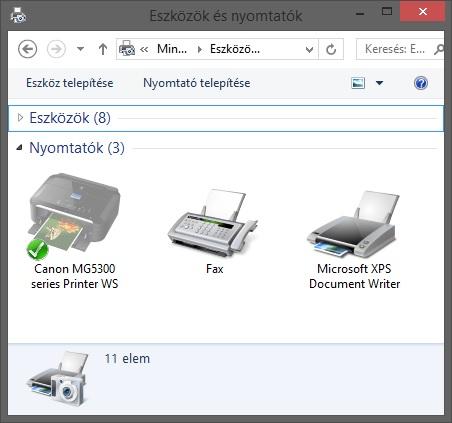Click the Fax label
The width and height of the screenshot is (452, 423).
pos(214,269)
